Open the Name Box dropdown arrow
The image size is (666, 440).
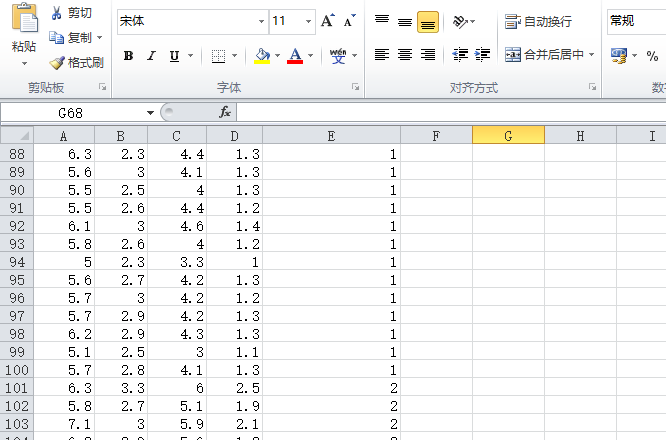(x=150, y=113)
